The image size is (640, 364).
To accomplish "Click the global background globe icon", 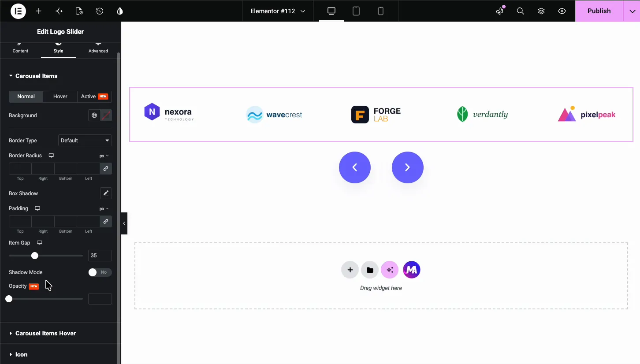I will click(94, 115).
